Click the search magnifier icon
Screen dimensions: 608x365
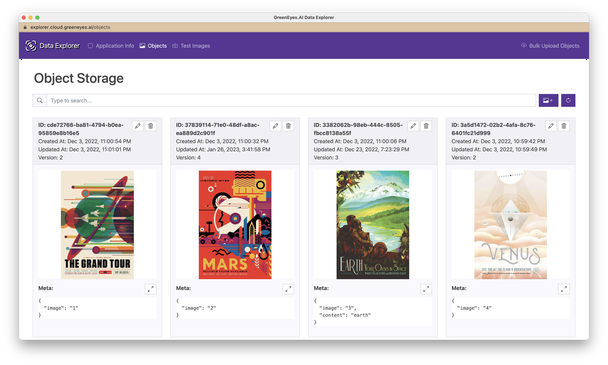click(x=40, y=100)
